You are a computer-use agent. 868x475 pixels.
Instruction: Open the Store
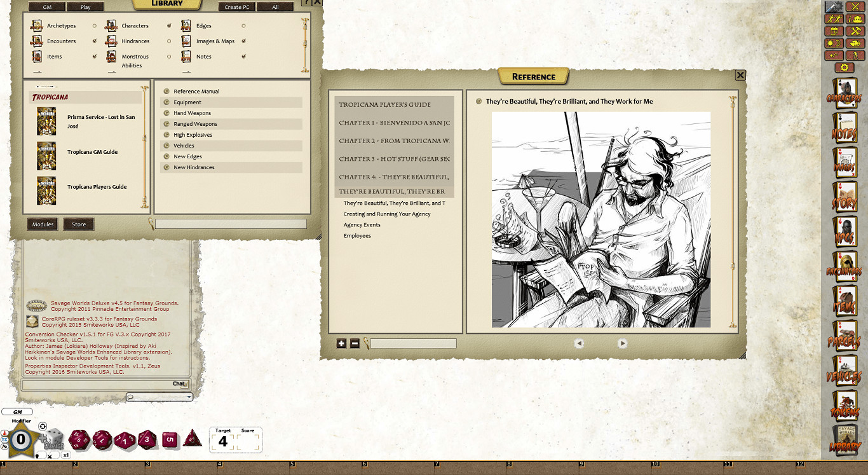78,224
